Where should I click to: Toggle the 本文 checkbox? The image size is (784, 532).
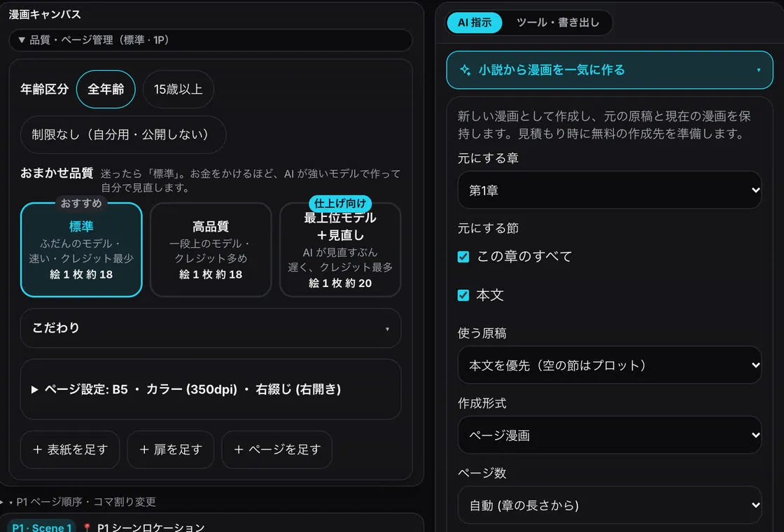463,295
